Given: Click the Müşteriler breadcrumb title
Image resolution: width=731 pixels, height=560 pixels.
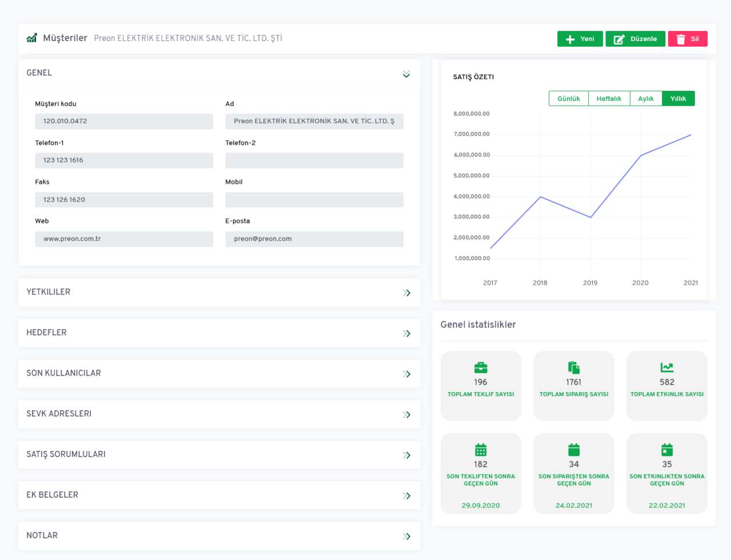Looking at the screenshot, I should [x=65, y=38].
